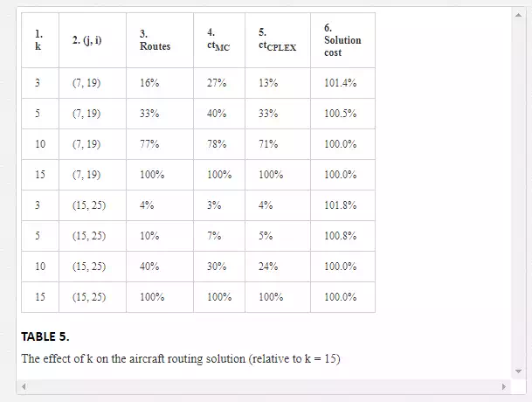Click the horizontal scrollbar right arrow
The height and width of the screenshot is (402, 532).
click(x=504, y=386)
